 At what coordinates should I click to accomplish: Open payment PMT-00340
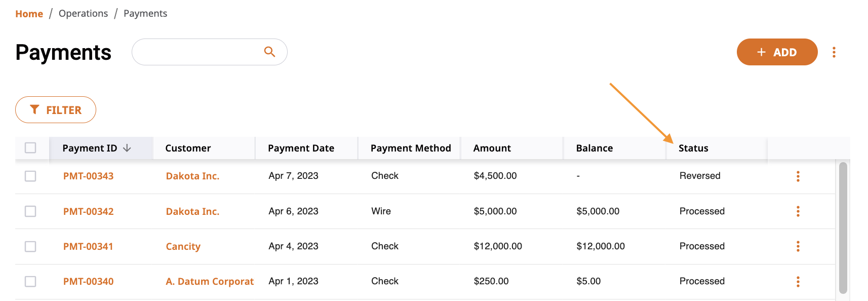click(88, 281)
